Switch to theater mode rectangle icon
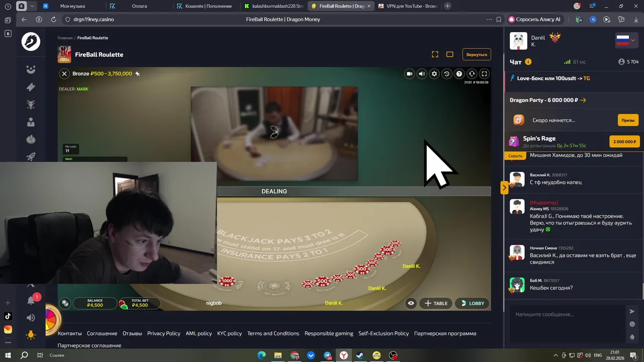This screenshot has width=644, height=362. pos(450,54)
